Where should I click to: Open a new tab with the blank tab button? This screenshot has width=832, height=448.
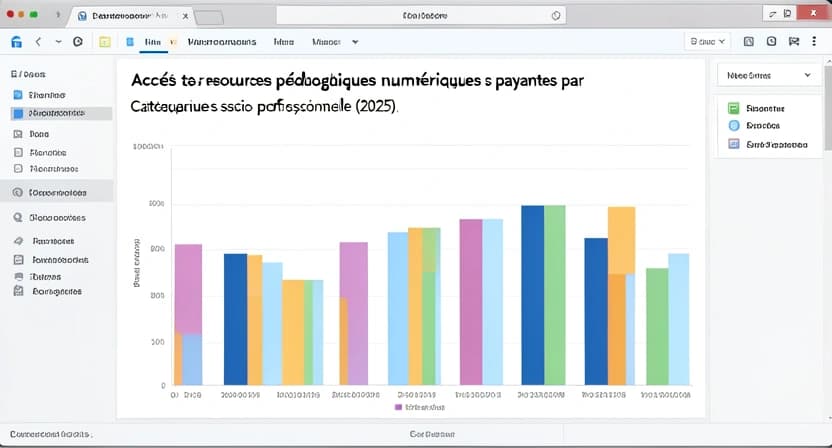pyautogui.click(x=209, y=18)
